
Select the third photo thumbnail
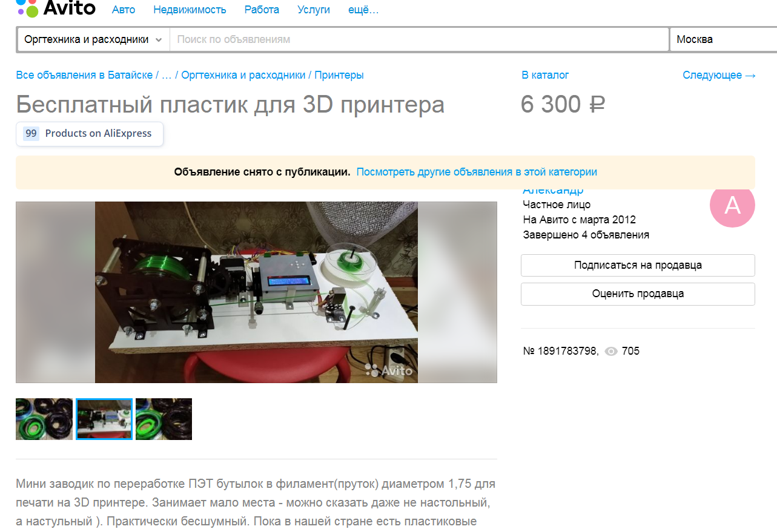pos(164,419)
